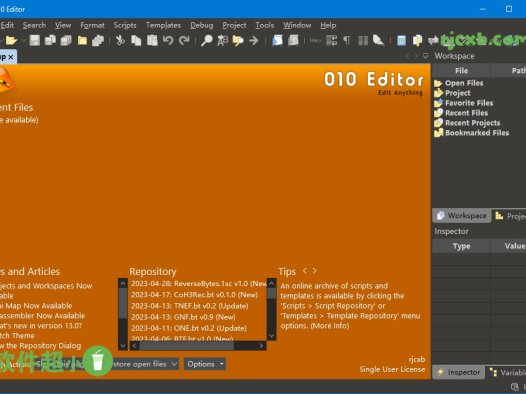The width and height of the screenshot is (526, 394).
Task: Click the gray bookmark page icon
Action: 293,40
